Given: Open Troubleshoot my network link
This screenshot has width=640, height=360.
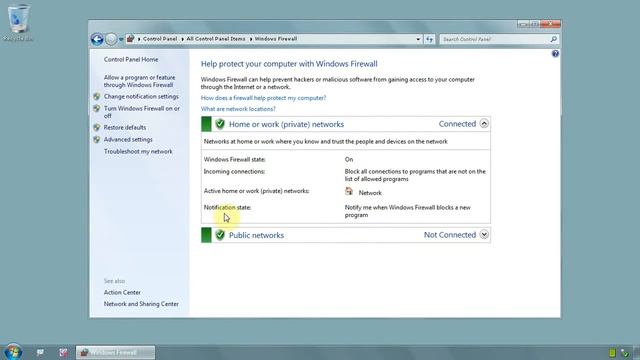Looking at the screenshot, I should pos(138,151).
